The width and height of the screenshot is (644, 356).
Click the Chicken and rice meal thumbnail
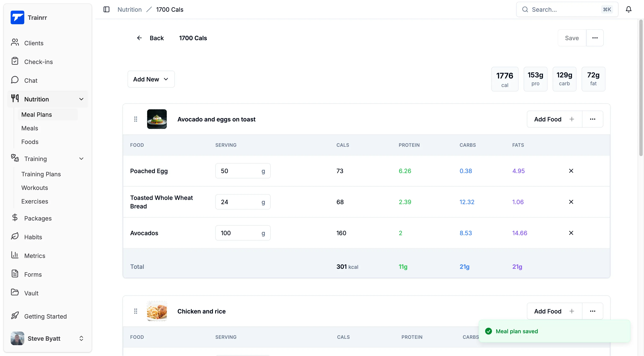tap(157, 311)
